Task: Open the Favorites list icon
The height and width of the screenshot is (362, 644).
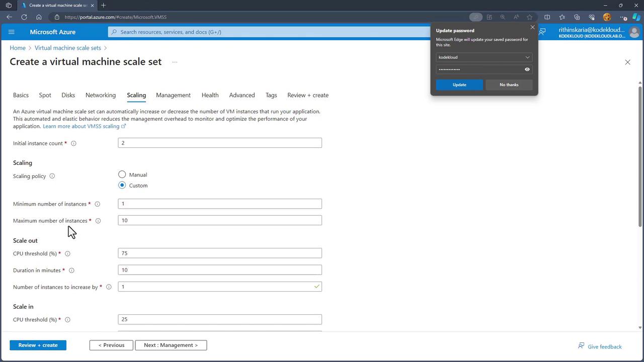Action: click(562, 17)
